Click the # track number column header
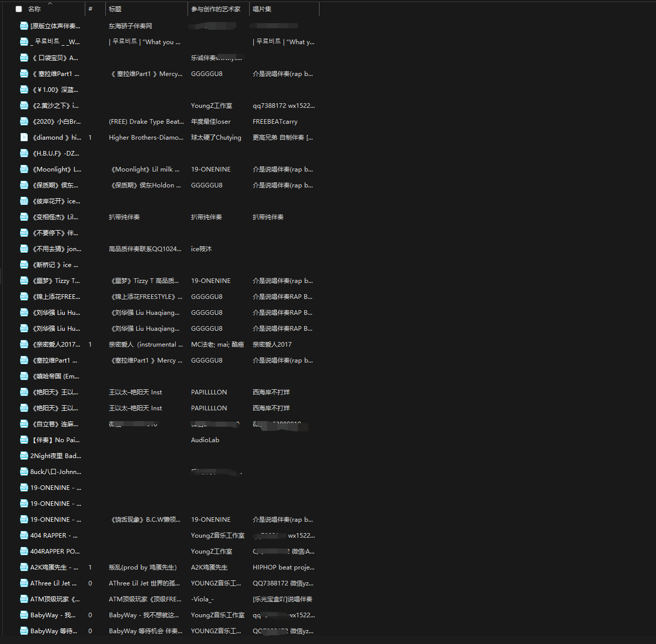Viewport: 656px width, 644px height. (90, 9)
